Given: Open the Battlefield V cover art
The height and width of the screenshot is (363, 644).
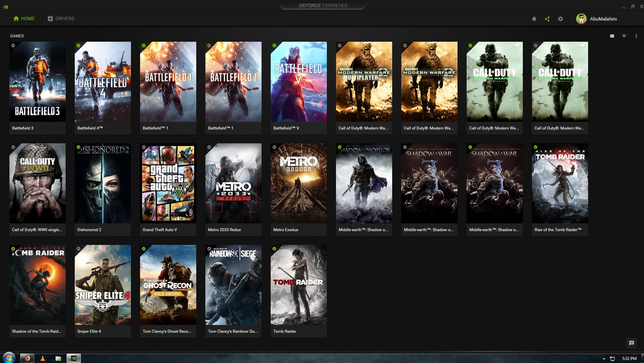Looking at the screenshot, I should [x=299, y=82].
